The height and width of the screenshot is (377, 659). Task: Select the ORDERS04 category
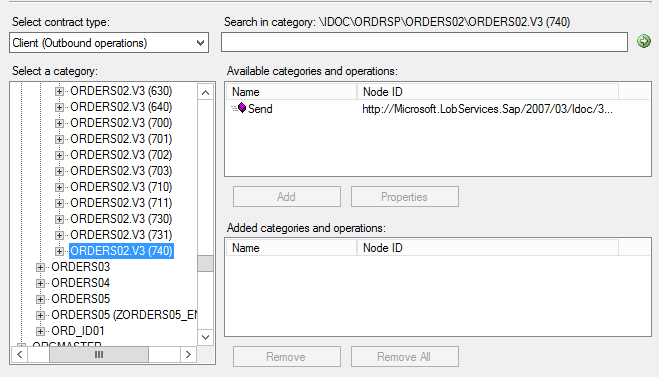[80, 283]
